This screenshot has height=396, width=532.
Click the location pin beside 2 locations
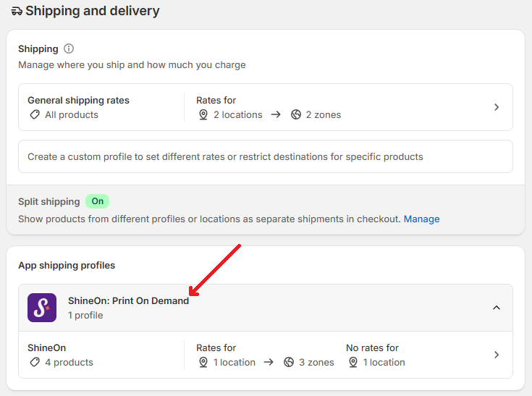coord(203,114)
